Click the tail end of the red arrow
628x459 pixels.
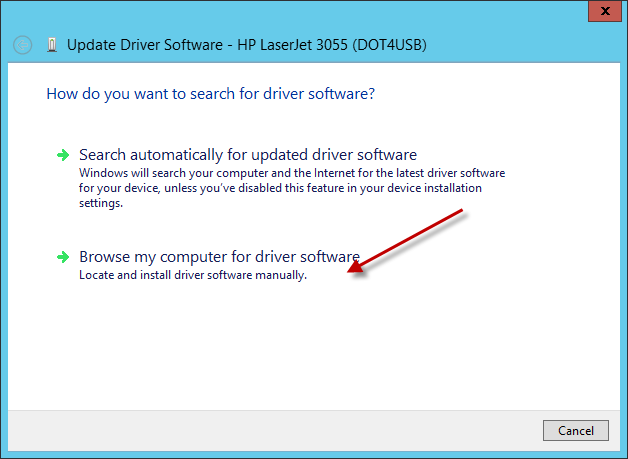point(463,212)
